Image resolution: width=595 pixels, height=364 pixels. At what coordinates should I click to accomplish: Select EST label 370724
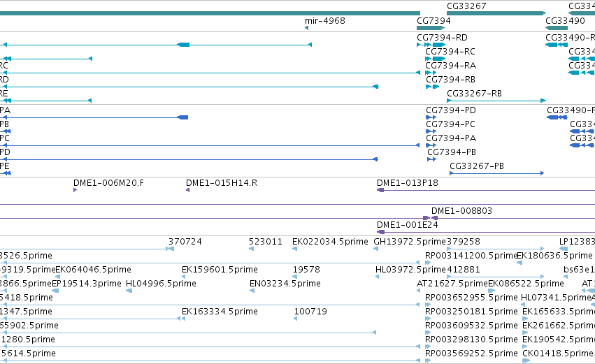[185, 242]
